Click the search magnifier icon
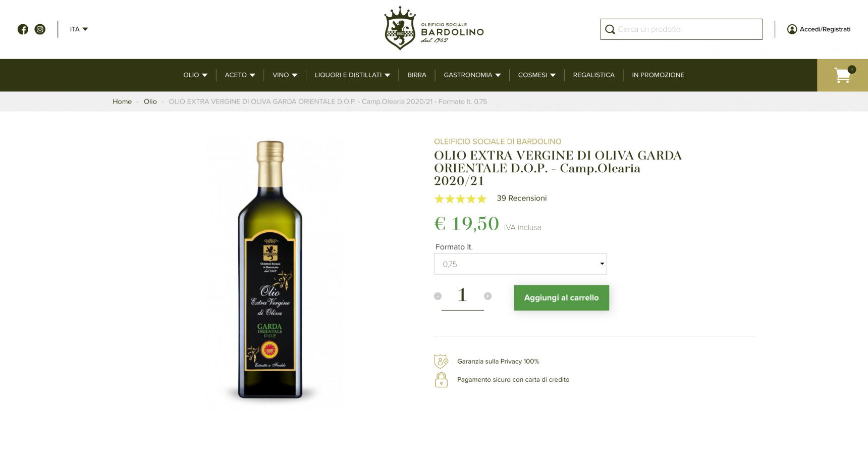Screen dimensions: 868x454 (610, 29)
